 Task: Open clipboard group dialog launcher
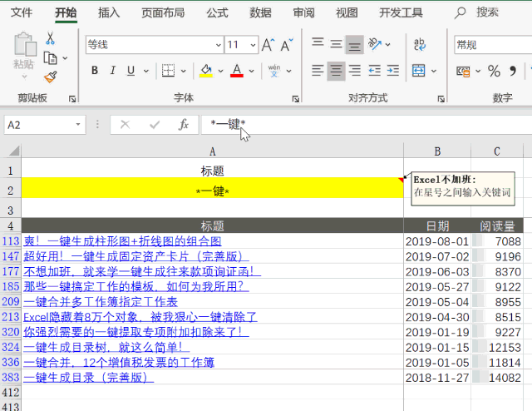pyautogui.click(x=72, y=99)
